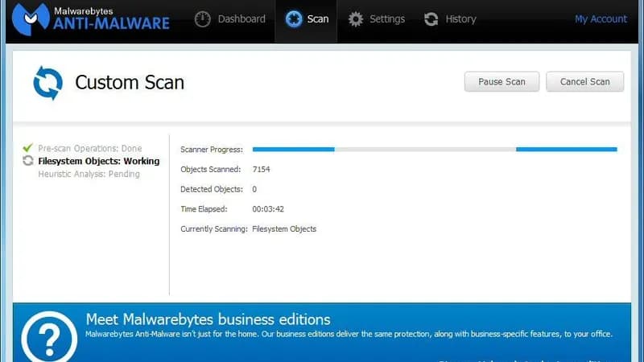This screenshot has height=362, width=644.
Task: Open the Dashboard tab
Action: pyautogui.click(x=230, y=19)
